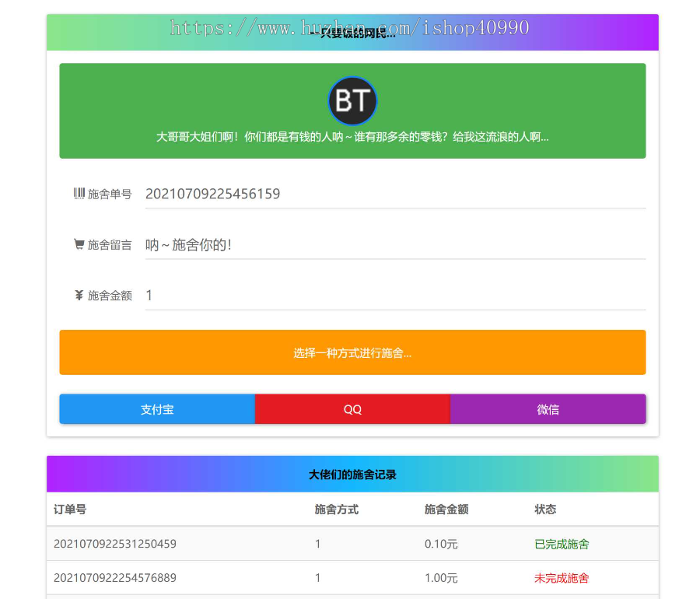Click the barcode icon beside 施舍单号
Screen dimensions: 700x599
point(79,193)
